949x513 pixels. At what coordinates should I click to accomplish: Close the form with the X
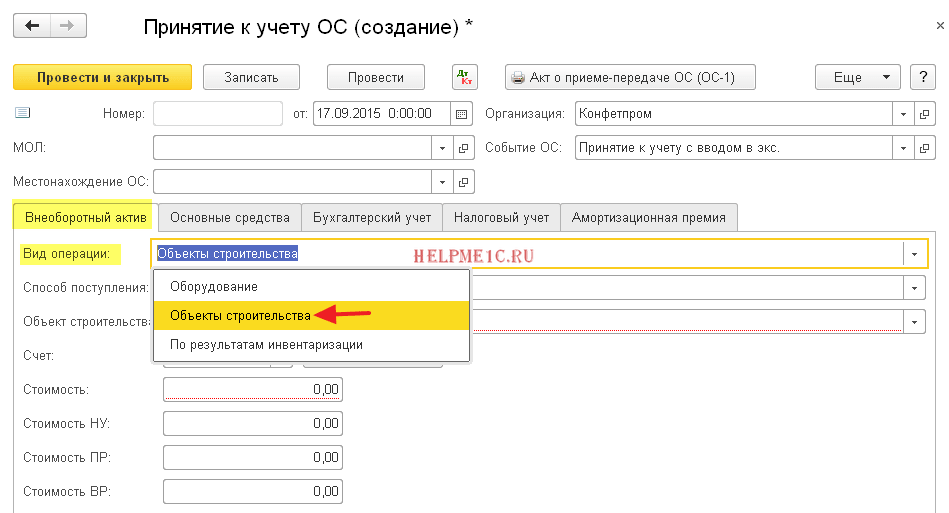[x=940, y=25]
